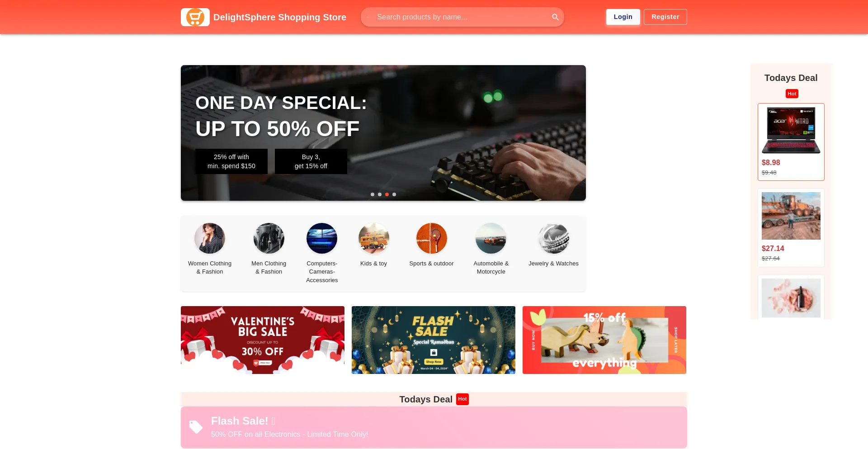Choose Sports & outdoor category icon
The height and width of the screenshot is (449, 868).
[x=432, y=238]
